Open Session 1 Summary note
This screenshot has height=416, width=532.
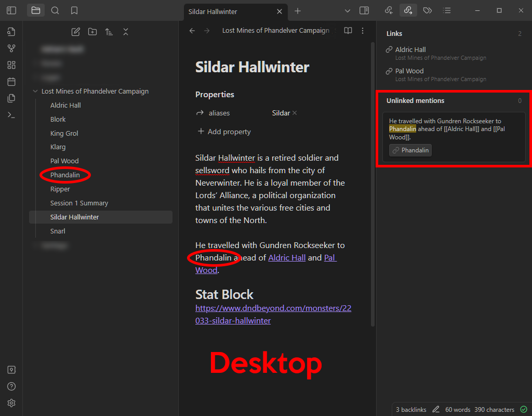[79, 203]
